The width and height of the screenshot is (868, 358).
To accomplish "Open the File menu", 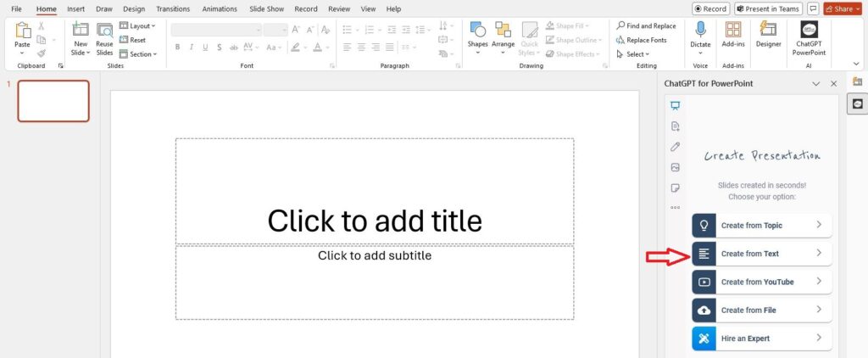I will tap(17, 8).
